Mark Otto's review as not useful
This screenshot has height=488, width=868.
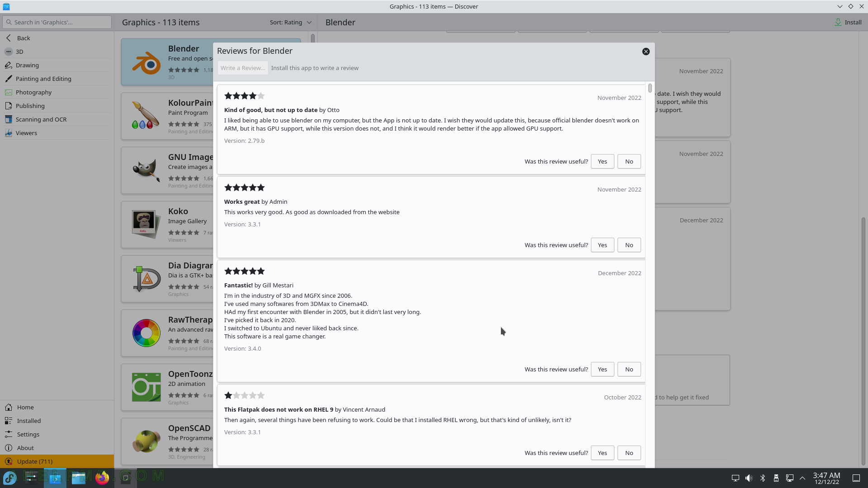pyautogui.click(x=629, y=161)
